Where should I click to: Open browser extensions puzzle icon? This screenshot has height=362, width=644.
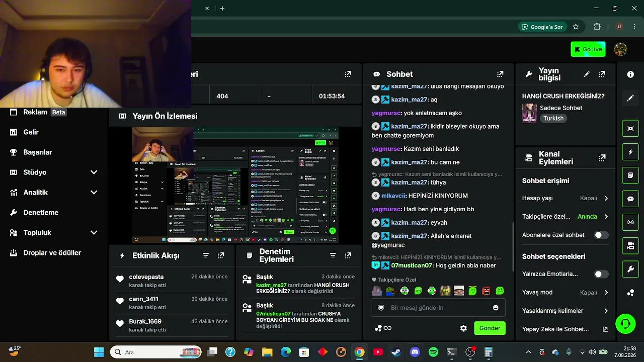(x=597, y=27)
